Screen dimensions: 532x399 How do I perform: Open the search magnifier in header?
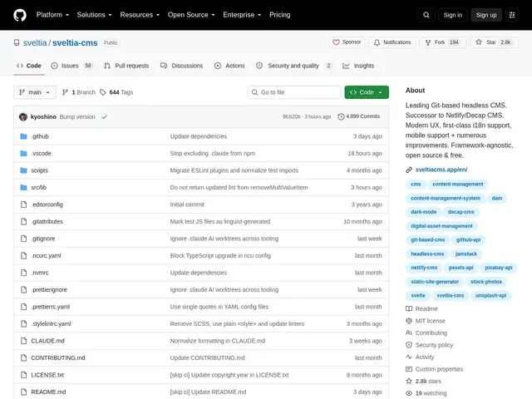point(426,15)
